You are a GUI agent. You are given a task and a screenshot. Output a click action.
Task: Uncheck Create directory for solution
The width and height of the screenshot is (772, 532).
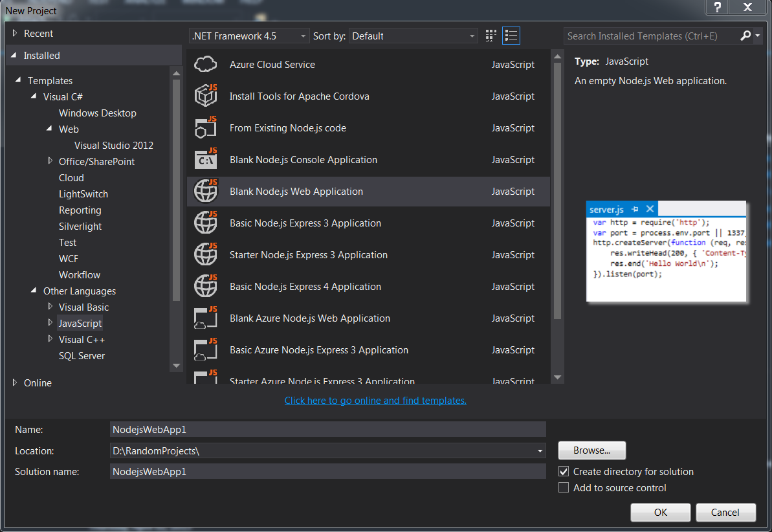(563, 471)
